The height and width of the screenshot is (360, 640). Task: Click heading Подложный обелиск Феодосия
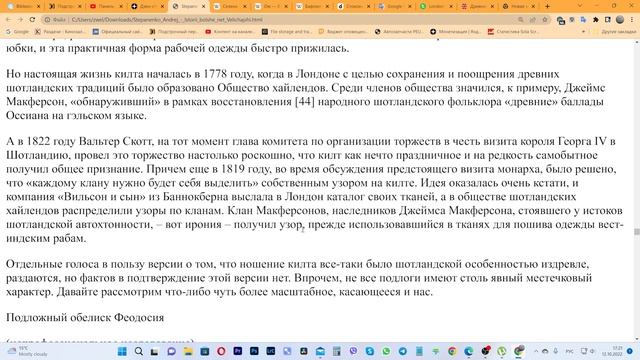tap(85, 318)
